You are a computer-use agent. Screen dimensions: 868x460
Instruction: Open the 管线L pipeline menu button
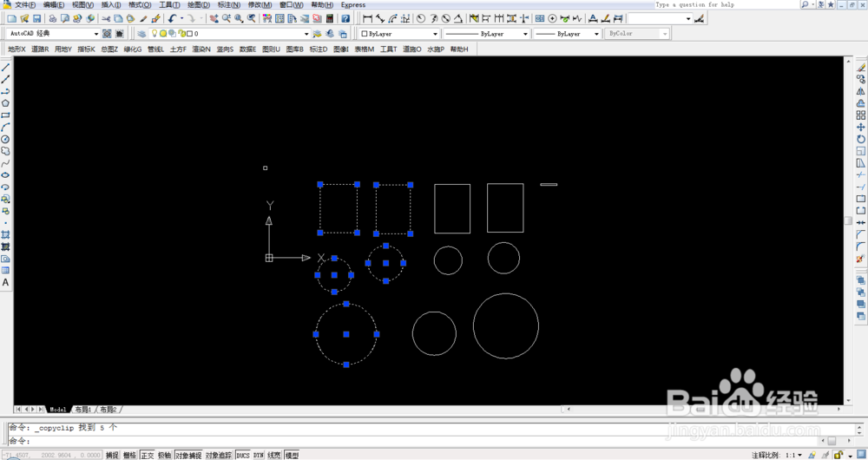pos(155,49)
